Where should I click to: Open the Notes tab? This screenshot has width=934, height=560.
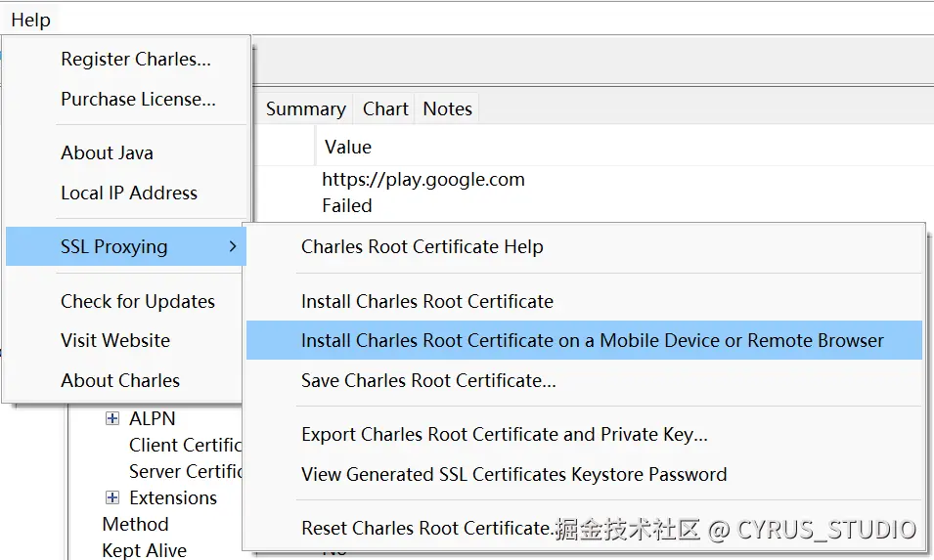(x=447, y=108)
